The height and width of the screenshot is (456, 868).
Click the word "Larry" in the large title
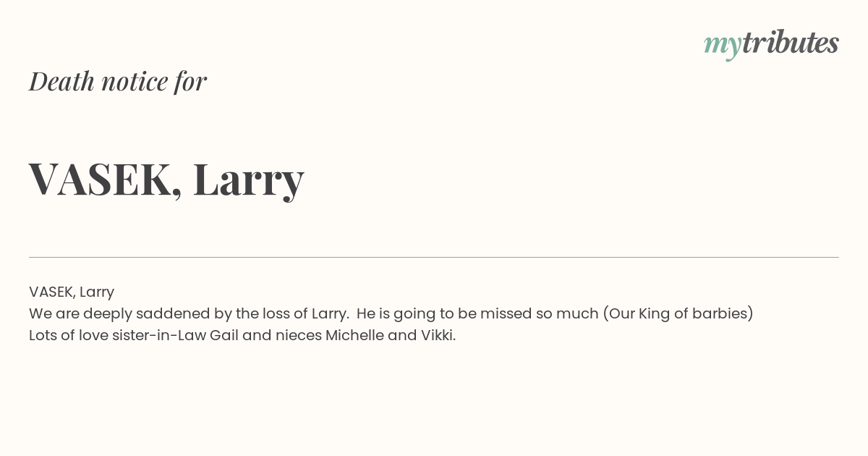tap(248, 180)
